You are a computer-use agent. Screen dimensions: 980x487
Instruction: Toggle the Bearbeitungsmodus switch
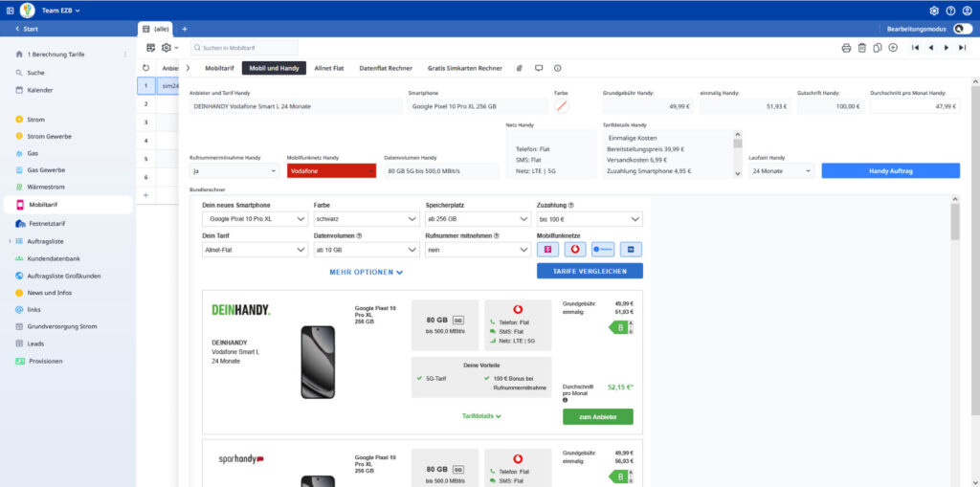click(963, 29)
